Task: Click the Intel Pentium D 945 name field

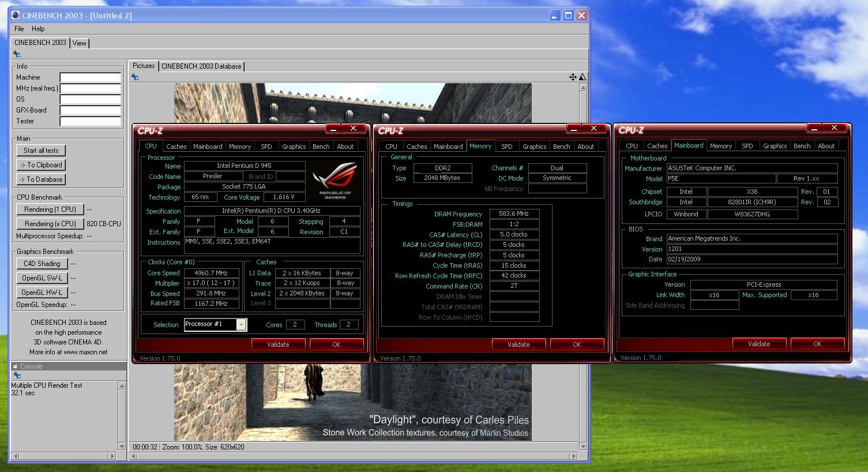Action: tap(245, 166)
